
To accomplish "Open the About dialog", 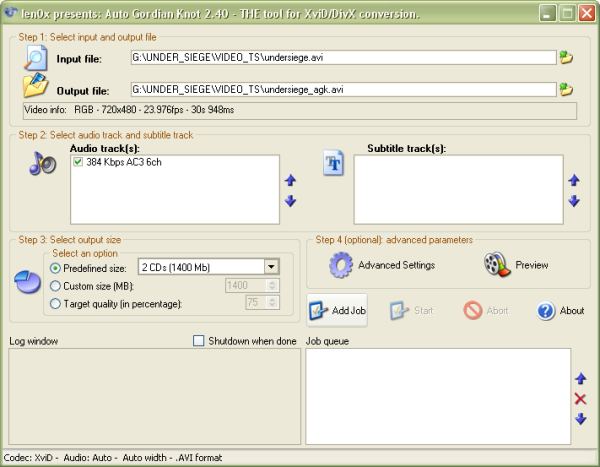I will [x=561, y=310].
